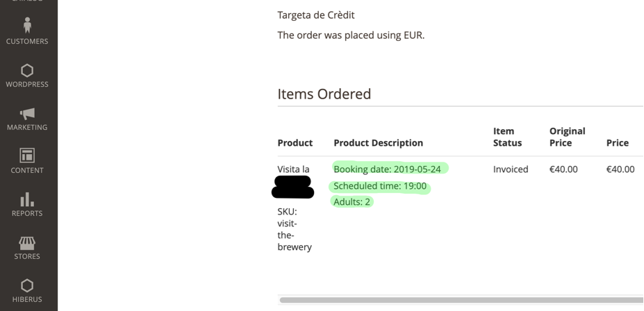Open the Hiberus hexagon icon
Image resolution: width=644 pixels, height=311 pixels.
pyautogui.click(x=27, y=285)
